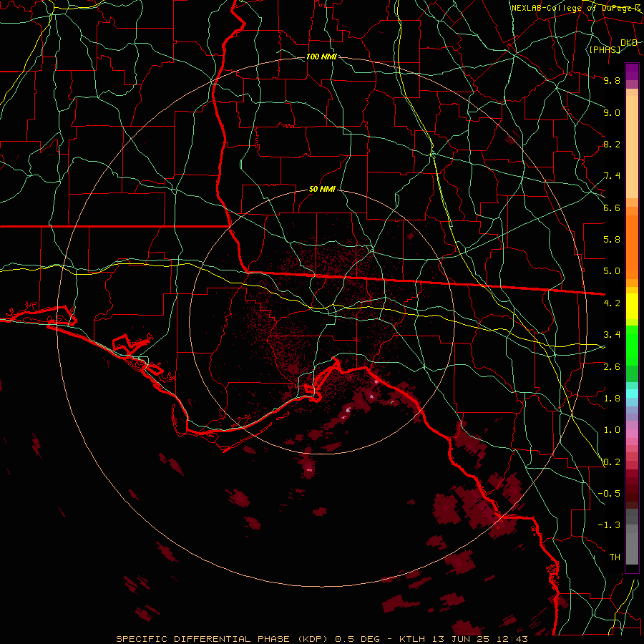Click the 3.4 value on the color scale
This screenshot has height=644, width=644.
pyautogui.click(x=612, y=335)
